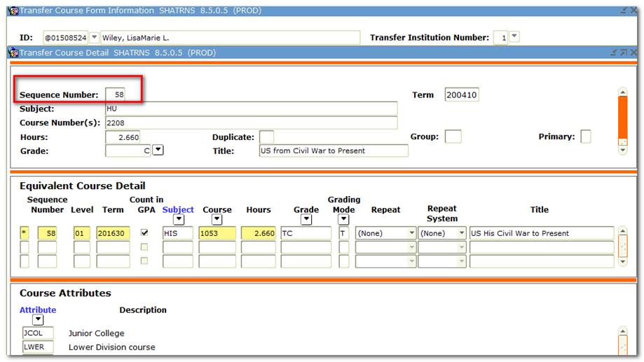This screenshot has width=644, height=362.
Task: Open the Repeat System dropdown in first row
Action: point(461,233)
